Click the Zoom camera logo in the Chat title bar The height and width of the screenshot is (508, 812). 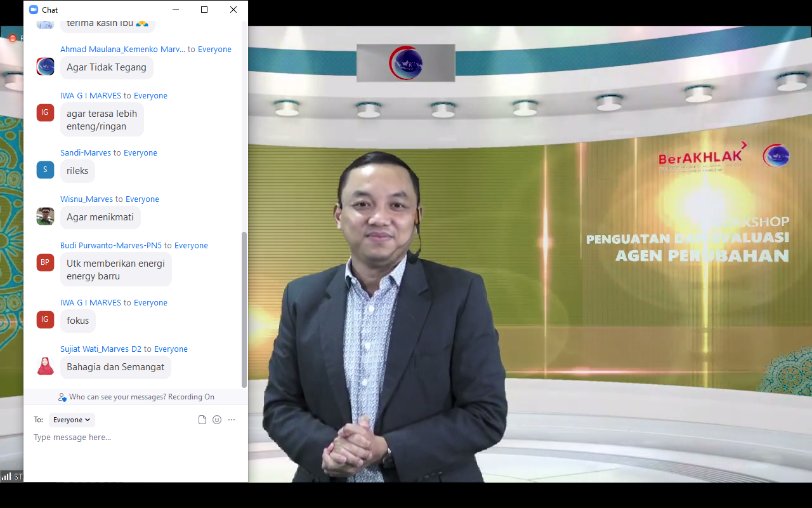(34, 10)
